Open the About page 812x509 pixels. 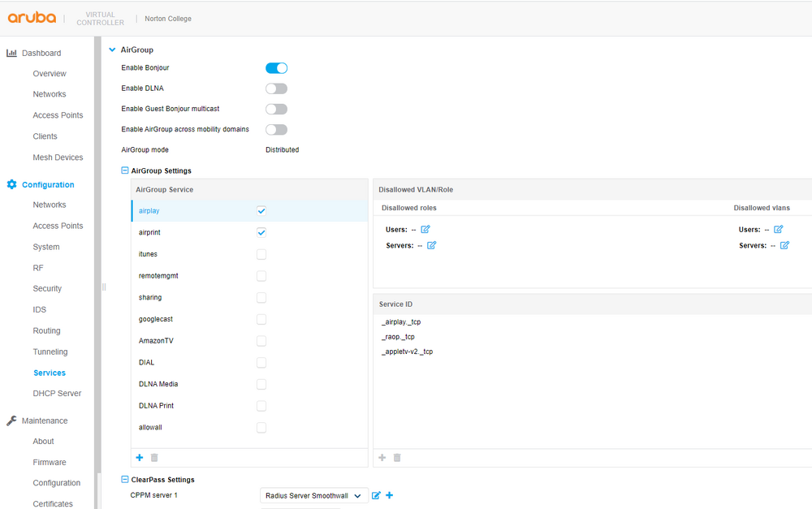coord(43,441)
